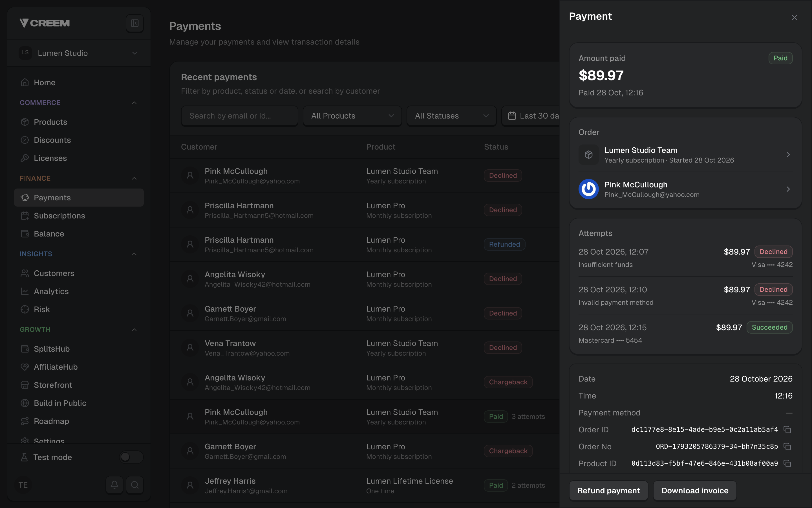Click the Insufficient funds attempt reason
This screenshot has width=812, height=508.
click(605, 265)
